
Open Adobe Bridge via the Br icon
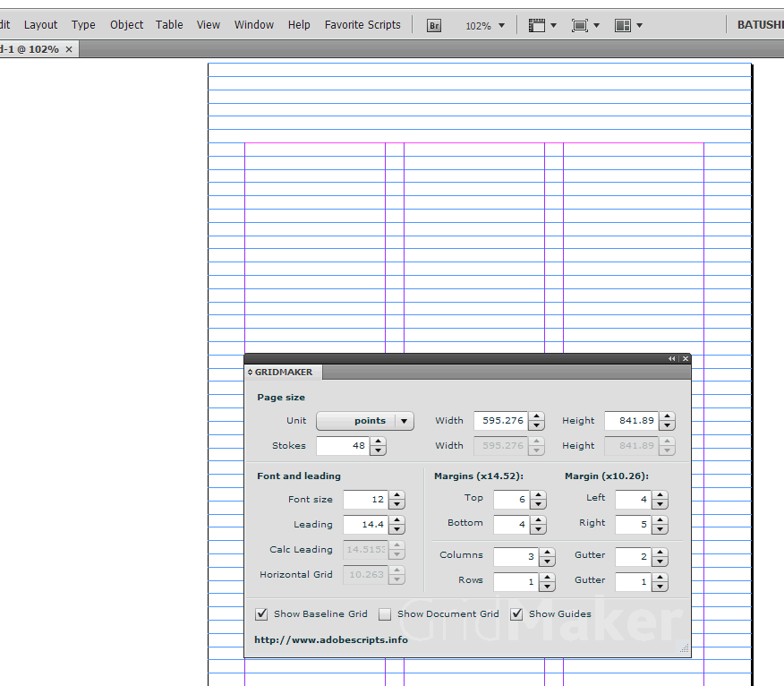tap(434, 25)
